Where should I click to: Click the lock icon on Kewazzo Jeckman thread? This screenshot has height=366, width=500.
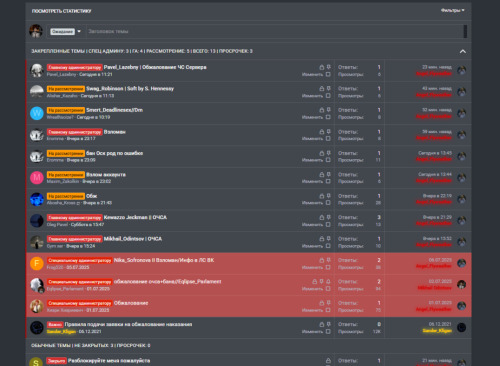point(321,217)
